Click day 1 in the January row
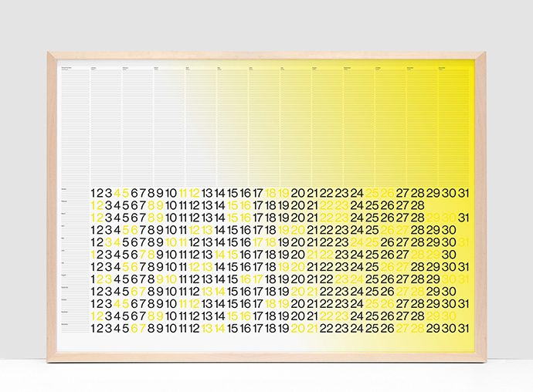The image size is (533, 392). click(93, 193)
